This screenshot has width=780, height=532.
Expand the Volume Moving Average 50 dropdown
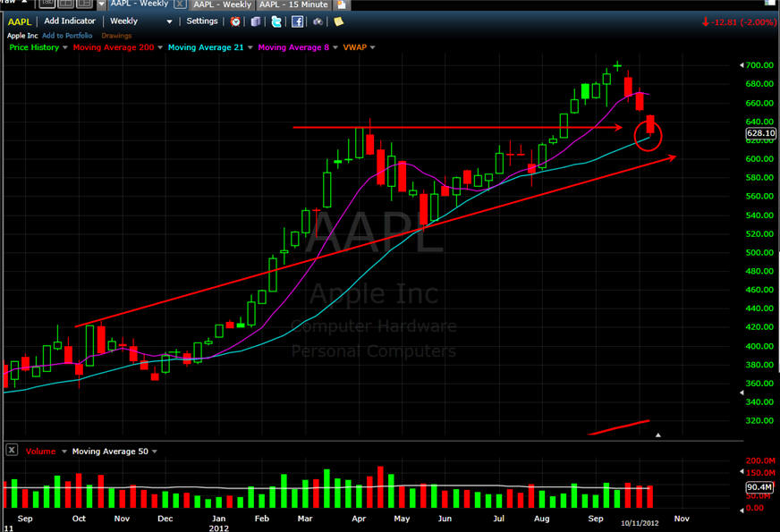tap(155, 452)
